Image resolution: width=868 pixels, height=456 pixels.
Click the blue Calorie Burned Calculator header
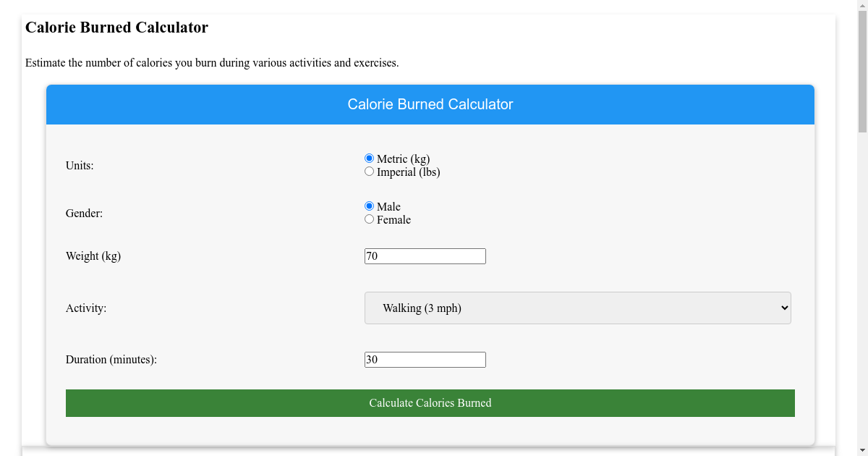pos(430,104)
